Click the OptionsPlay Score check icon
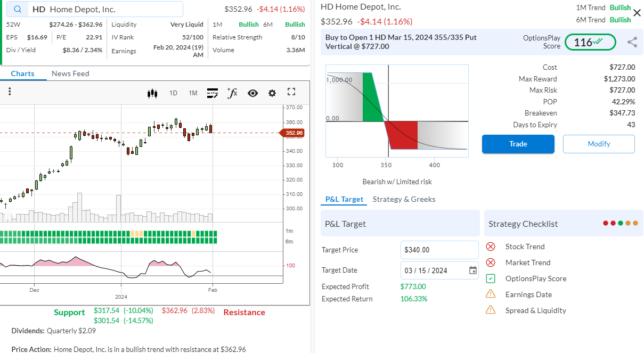Image resolution: width=644 pixels, height=353 pixels. pos(491,278)
